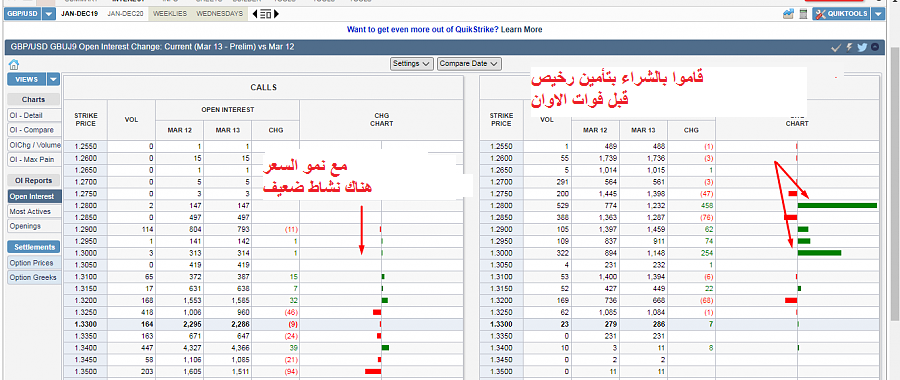Open the expiration list icon between arrows

click(x=266, y=14)
